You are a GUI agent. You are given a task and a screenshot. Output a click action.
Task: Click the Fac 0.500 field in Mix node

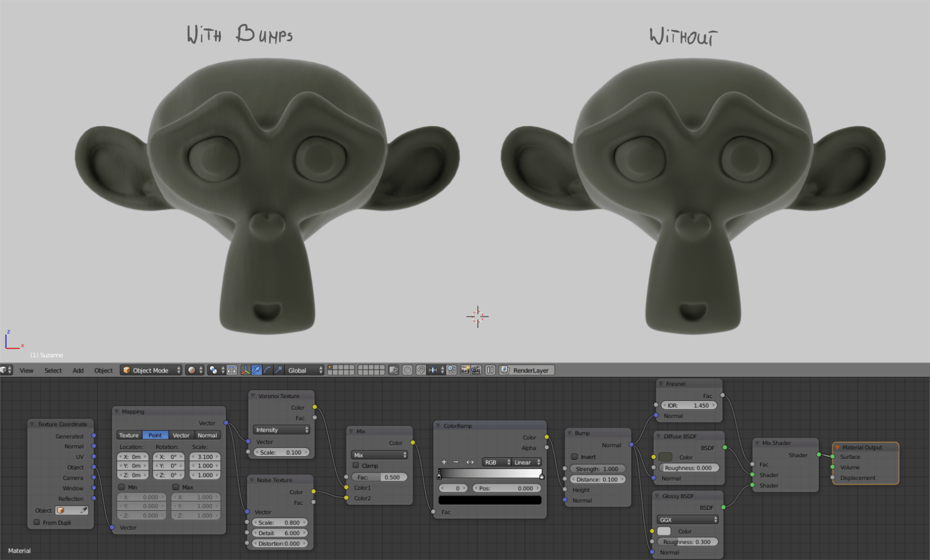point(380,477)
